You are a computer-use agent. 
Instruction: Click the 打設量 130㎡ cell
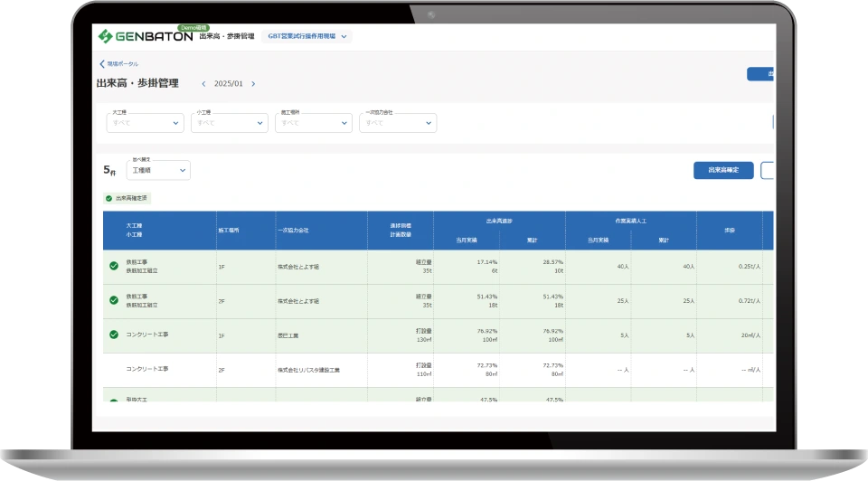point(424,335)
